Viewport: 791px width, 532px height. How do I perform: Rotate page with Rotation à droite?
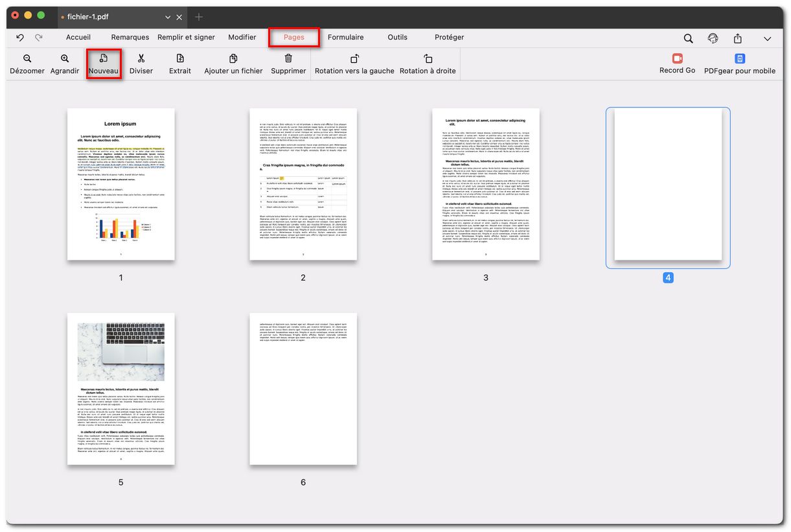pos(428,59)
